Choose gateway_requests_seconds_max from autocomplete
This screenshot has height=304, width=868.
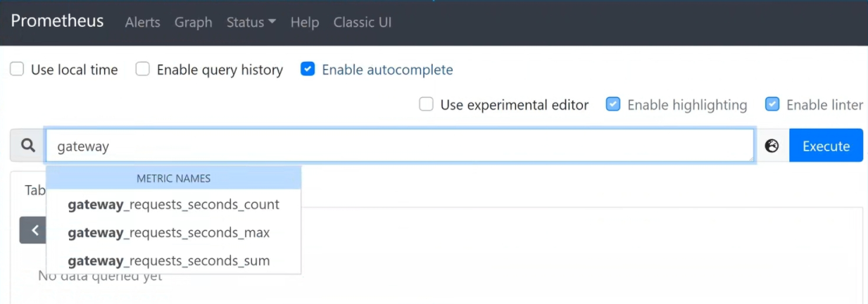[x=169, y=233]
